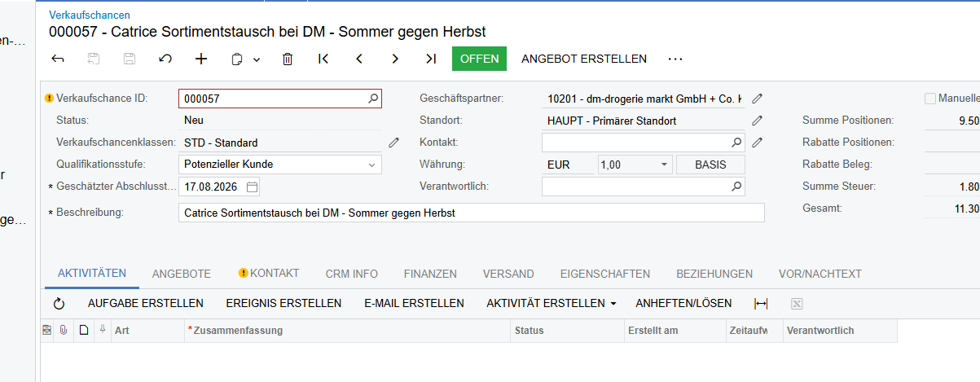The width and height of the screenshot is (980, 382).
Task: Go to next record
Action: point(395,59)
